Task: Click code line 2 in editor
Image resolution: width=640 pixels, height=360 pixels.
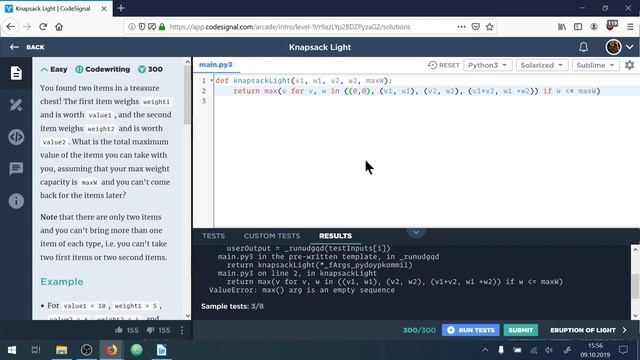Action: [x=416, y=91]
